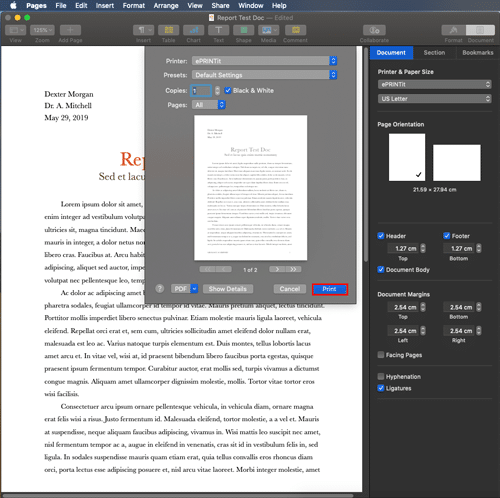
Task: Click the document vertical scrollbar
Action: (366, 155)
